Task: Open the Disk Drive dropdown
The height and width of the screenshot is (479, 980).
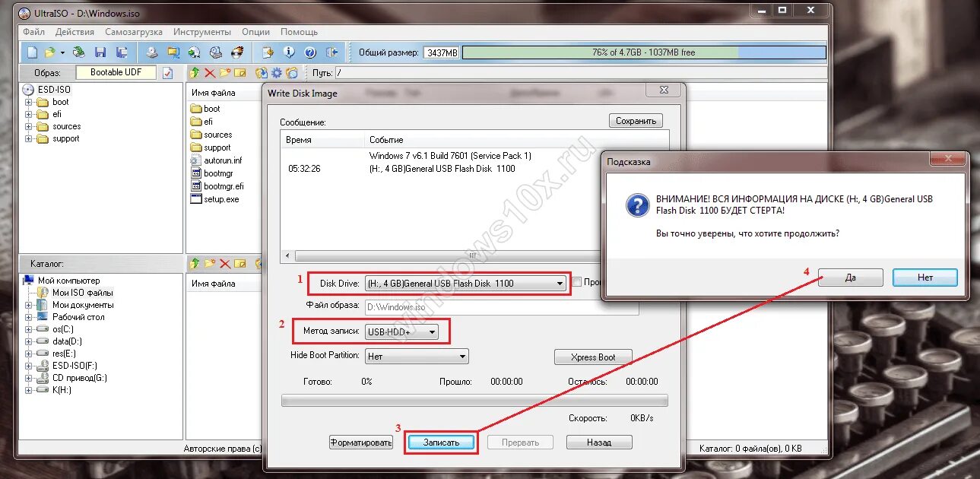Action: [466, 284]
